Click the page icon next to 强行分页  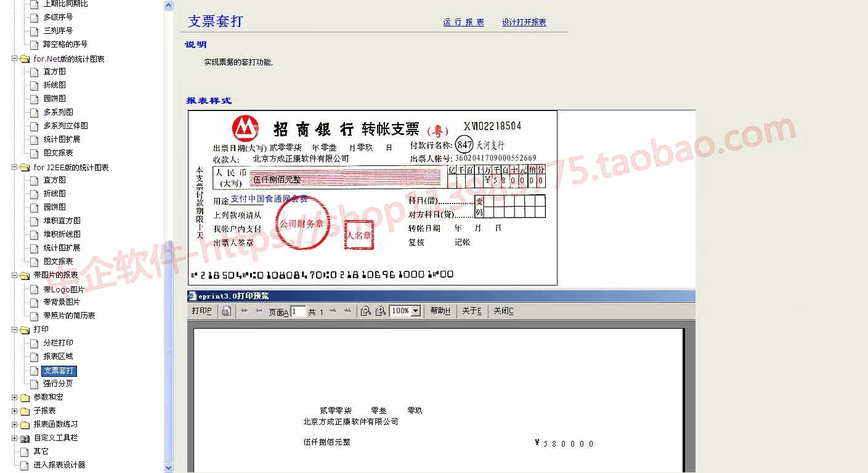(34, 384)
